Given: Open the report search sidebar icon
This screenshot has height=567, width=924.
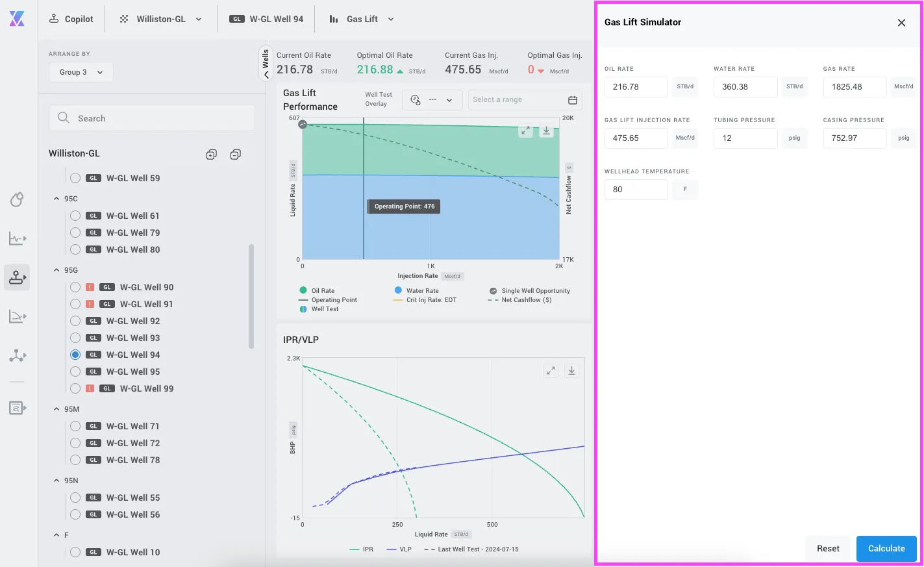Looking at the screenshot, I should 17,408.
